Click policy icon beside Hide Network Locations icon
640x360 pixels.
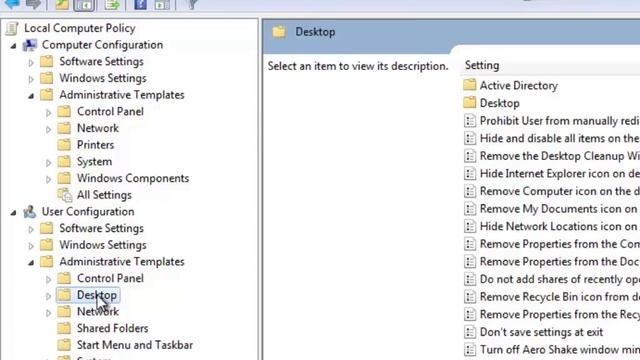point(470,226)
